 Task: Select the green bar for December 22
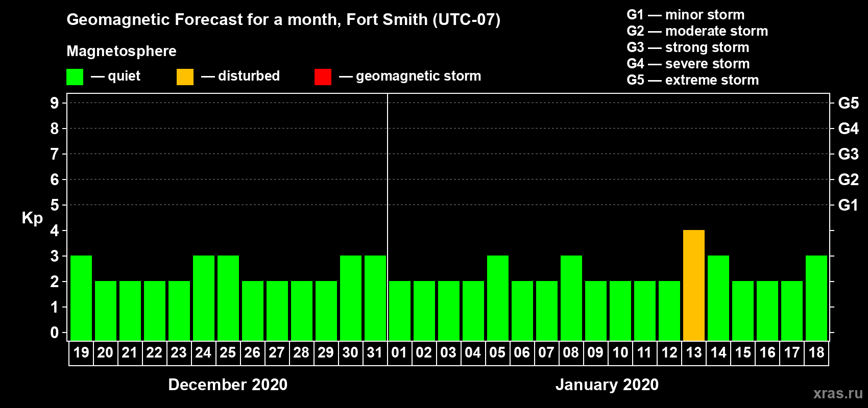coord(155,311)
